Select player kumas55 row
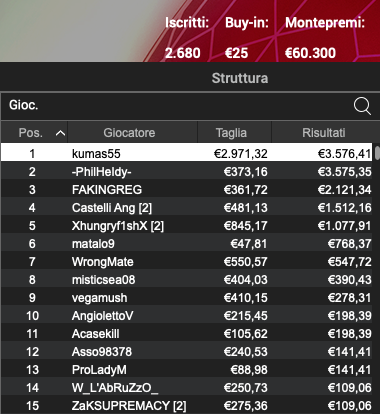Screen dimensions: 380x414 (187, 154)
